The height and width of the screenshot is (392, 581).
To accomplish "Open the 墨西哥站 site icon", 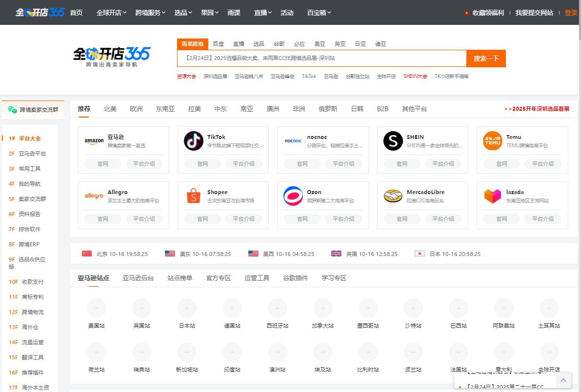I will point(368,308).
